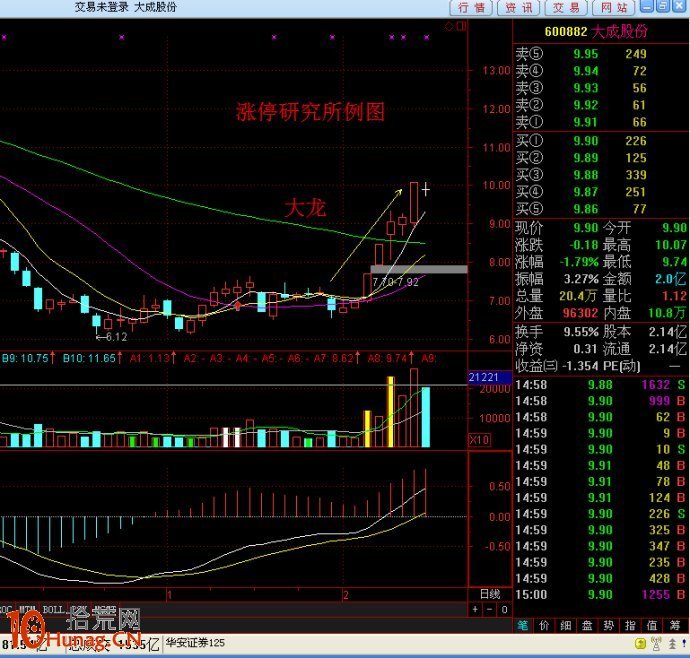Select the 筹 chip distribution tab
Image resolution: width=690 pixels, height=658 pixels.
675,625
